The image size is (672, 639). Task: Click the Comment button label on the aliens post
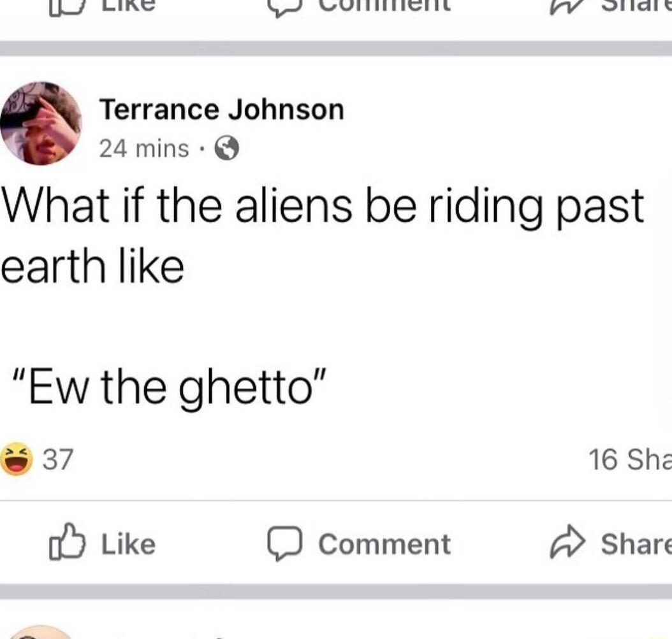point(384,544)
